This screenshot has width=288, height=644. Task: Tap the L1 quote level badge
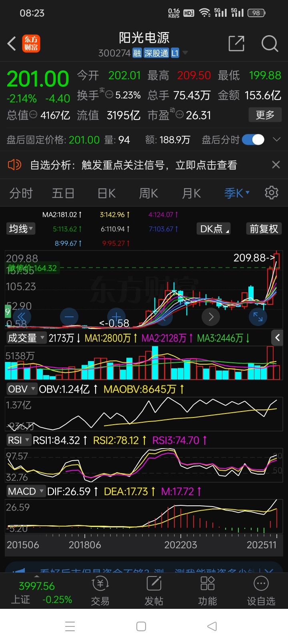click(175, 53)
